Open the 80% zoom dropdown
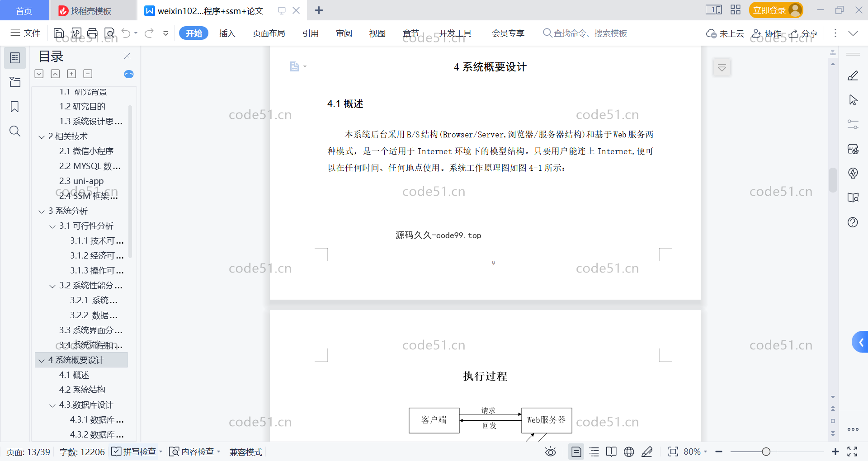The width and height of the screenshot is (868, 461). click(x=695, y=452)
